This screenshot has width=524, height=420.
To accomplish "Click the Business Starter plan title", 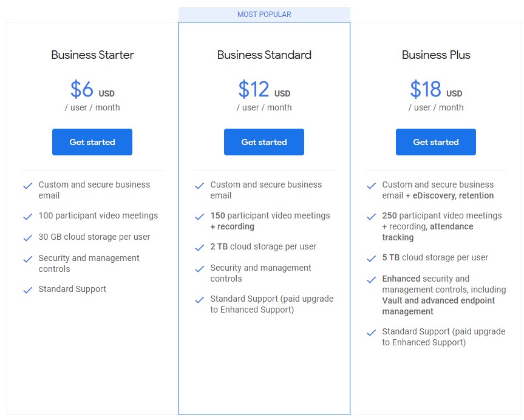I will pyautogui.click(x=92, y=55).
